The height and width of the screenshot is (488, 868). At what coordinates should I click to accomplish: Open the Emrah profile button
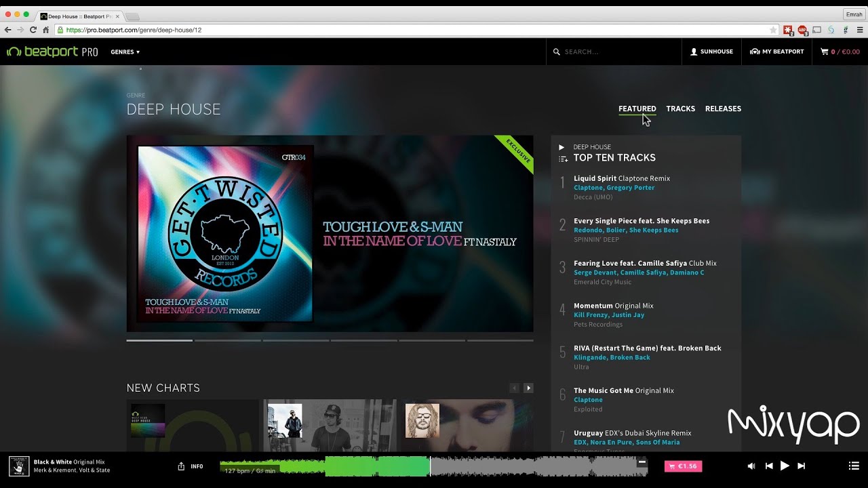pyautogui.click(x=854, y=14)
